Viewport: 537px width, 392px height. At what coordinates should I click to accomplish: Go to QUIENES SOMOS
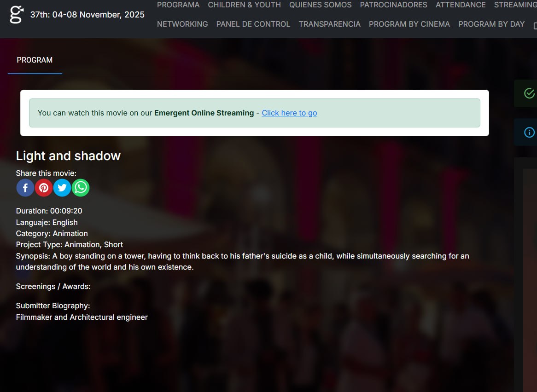point(320,5)
